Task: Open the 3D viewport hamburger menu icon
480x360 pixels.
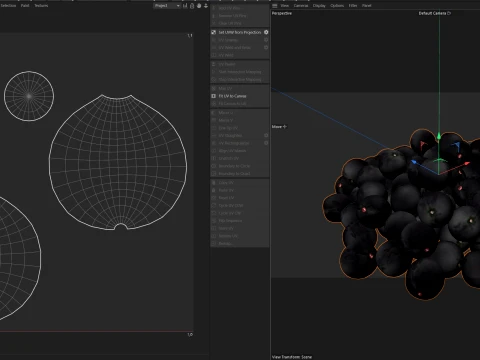Action: click(275, 6)
